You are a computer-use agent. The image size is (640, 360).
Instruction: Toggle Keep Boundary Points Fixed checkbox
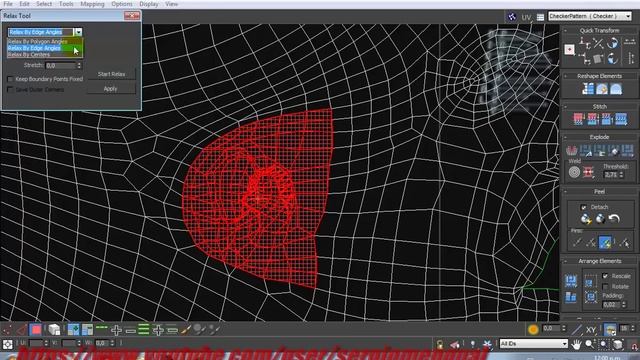coord(10,79)
